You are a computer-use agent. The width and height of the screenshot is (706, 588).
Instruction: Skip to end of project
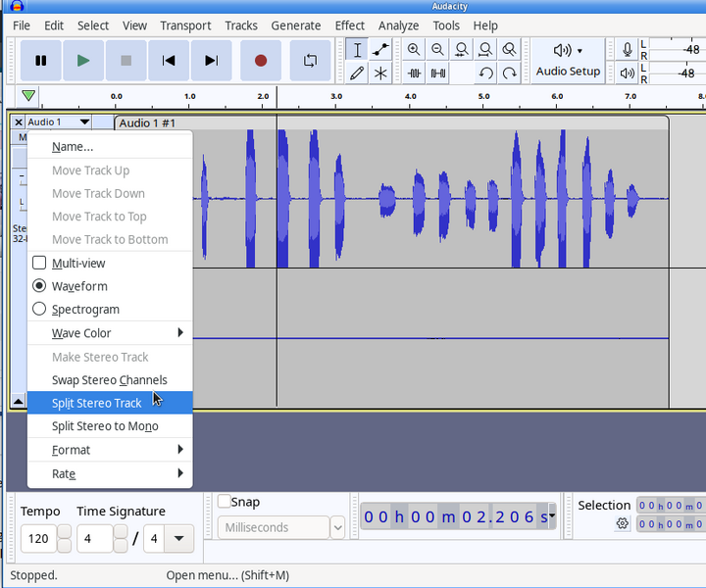tap(211, 61)
